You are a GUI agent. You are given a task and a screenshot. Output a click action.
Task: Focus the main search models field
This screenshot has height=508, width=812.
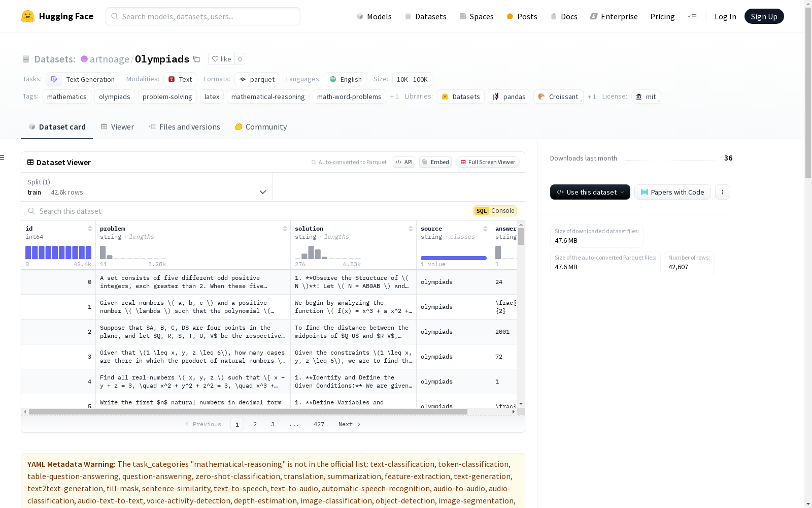pos(203,16)
